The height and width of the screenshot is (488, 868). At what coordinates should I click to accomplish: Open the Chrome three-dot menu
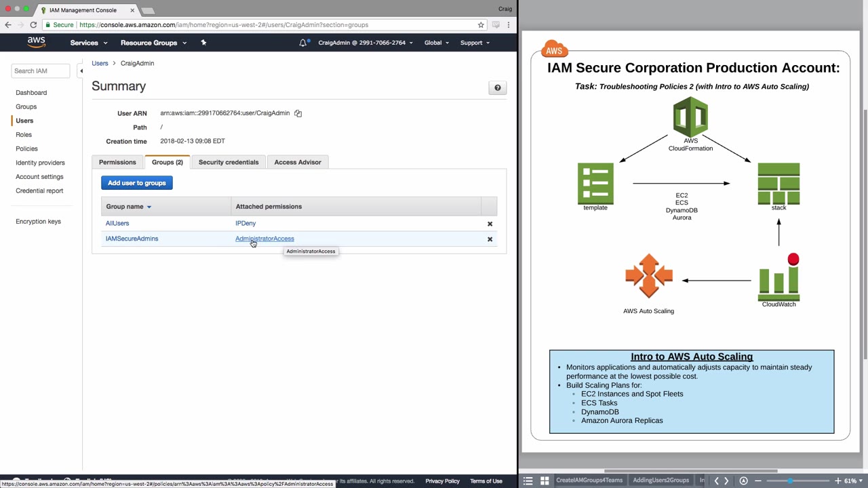(509, 25)
